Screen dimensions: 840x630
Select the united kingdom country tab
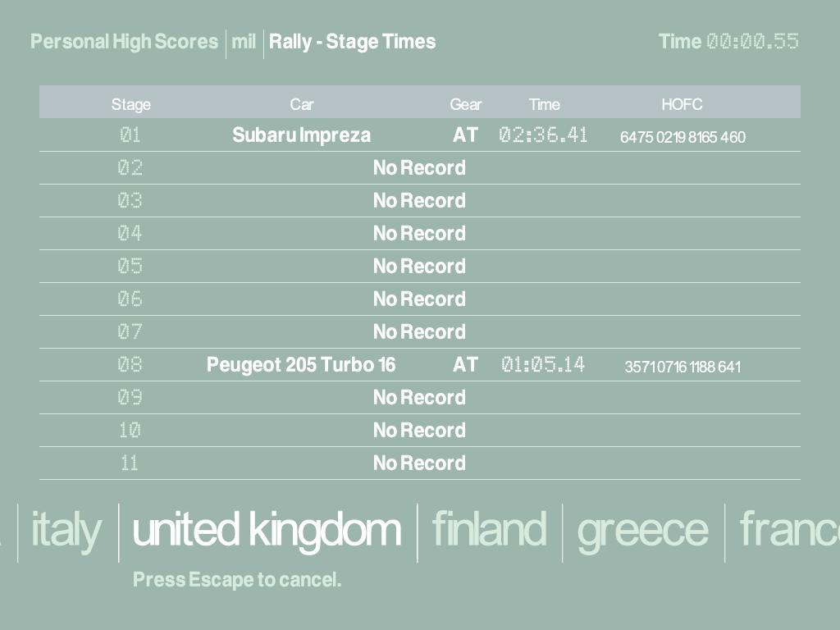[267, 531]
